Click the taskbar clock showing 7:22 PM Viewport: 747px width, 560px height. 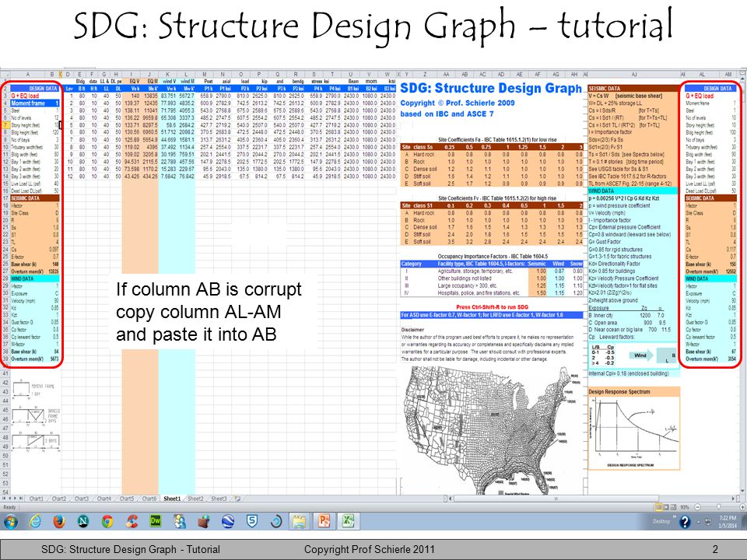(728, 521)
